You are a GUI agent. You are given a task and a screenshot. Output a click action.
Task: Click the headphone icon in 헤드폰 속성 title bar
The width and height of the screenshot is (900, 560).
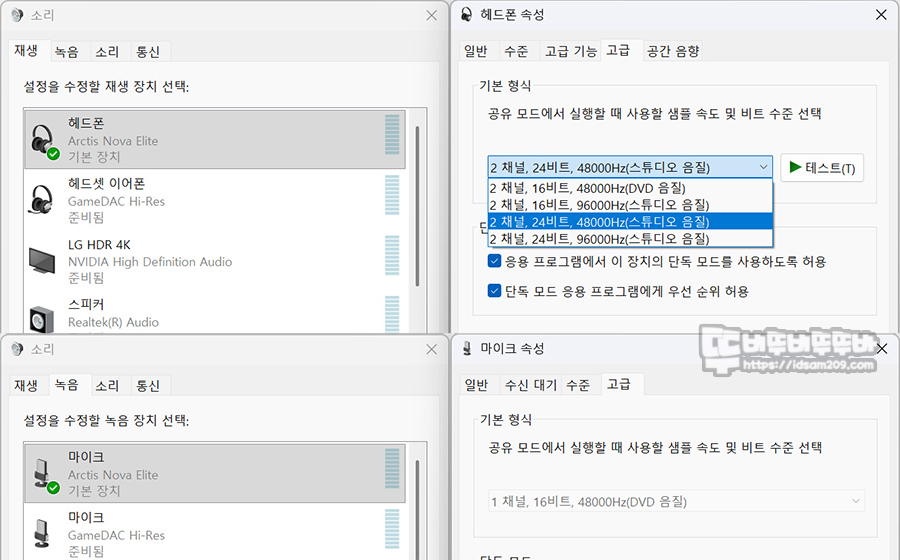(x=467, y=14)
